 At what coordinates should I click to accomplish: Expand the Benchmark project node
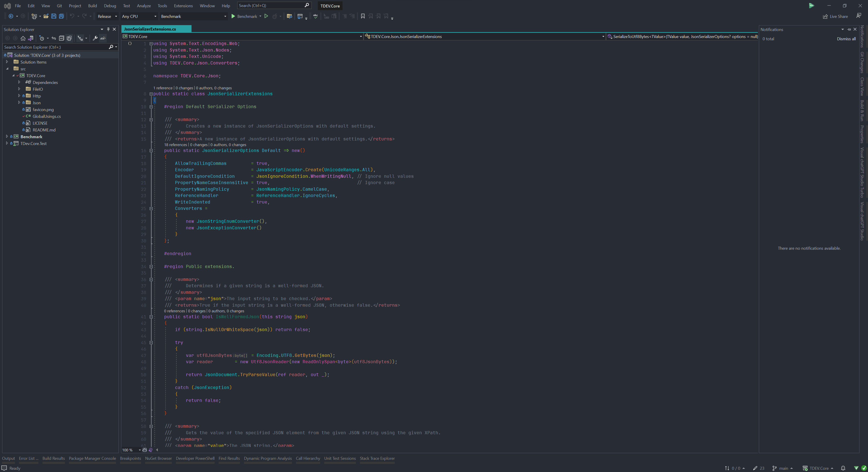click(x=7, y=137)
